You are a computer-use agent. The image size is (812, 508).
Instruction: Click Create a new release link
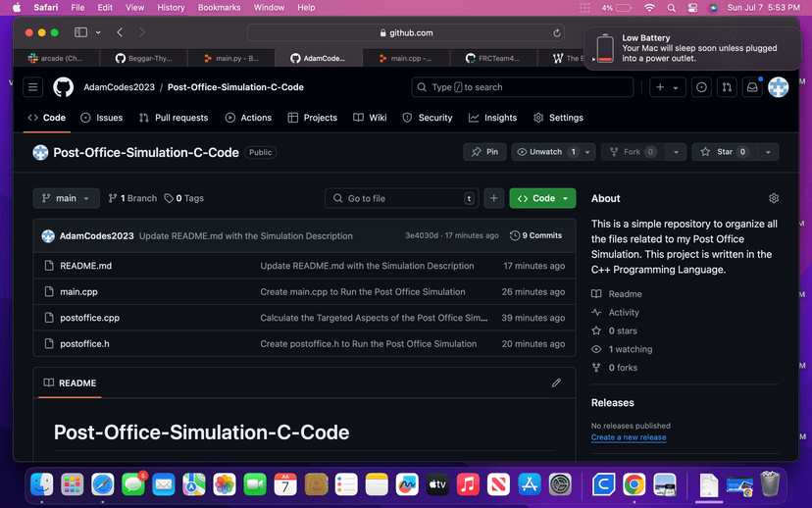pos(629,437)
